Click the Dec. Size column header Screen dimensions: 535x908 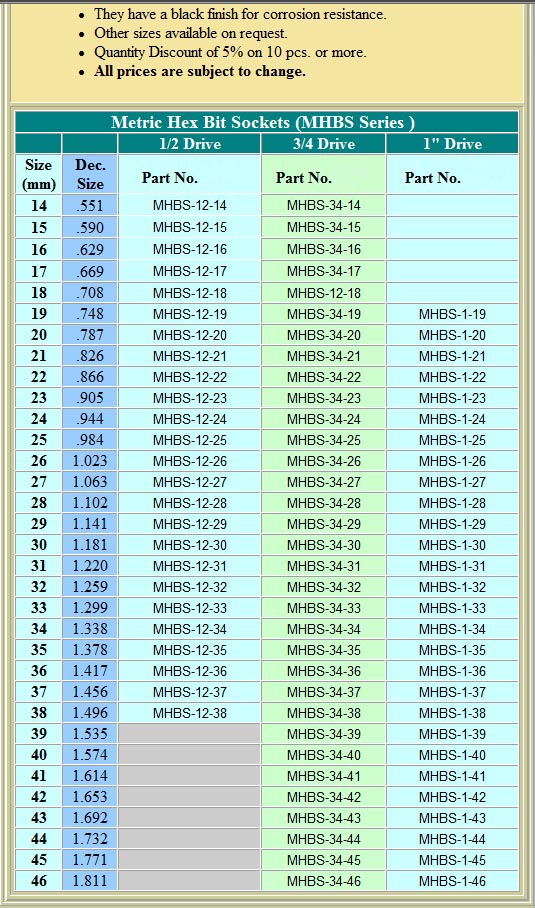click(x=90, y=174)
